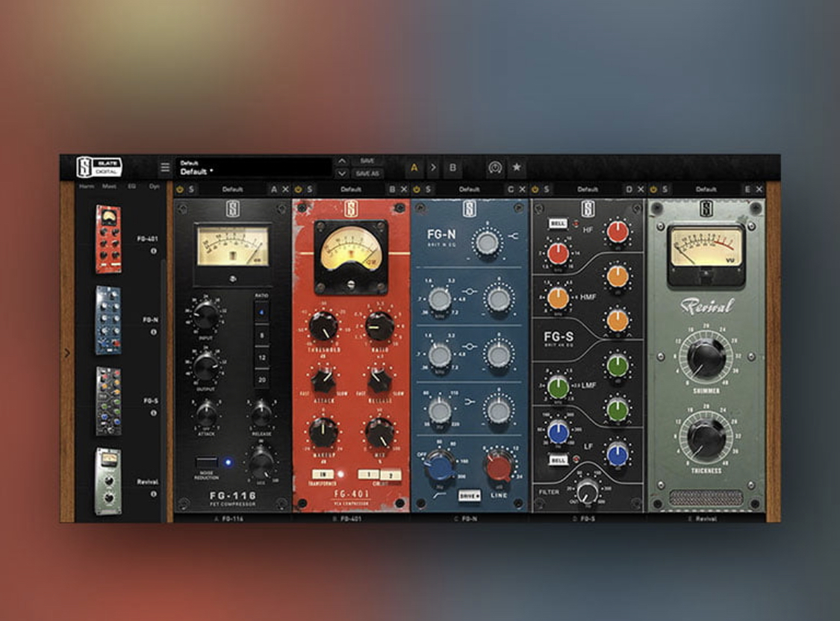Select FG-N module thumbnail in browser
This screenshot has width=840, height=621.
click(109, 320)
